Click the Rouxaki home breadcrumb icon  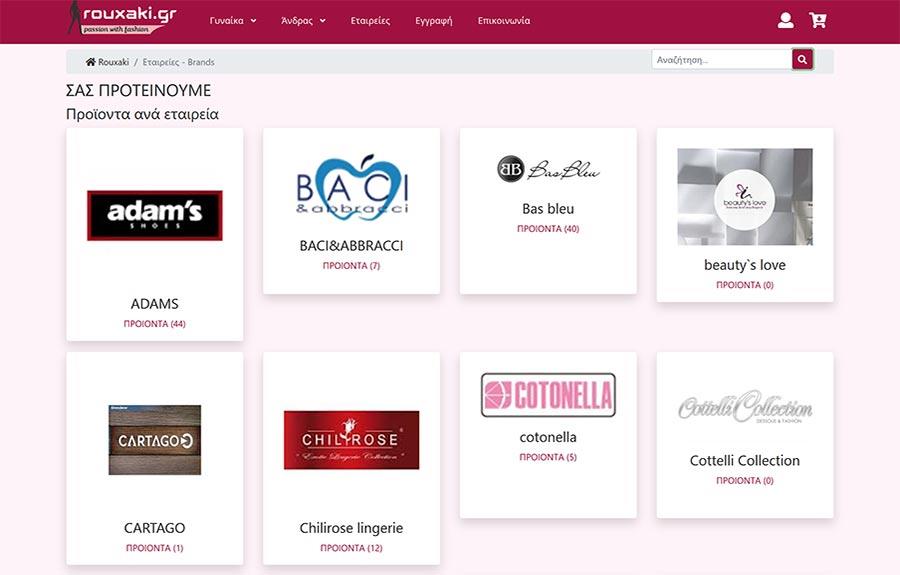tap(91, 62)
